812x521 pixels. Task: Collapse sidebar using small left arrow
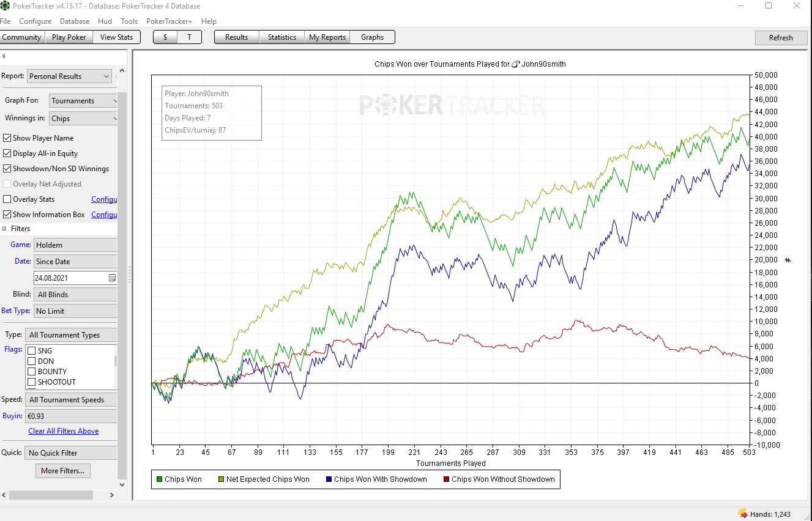(x=4, y=56)
